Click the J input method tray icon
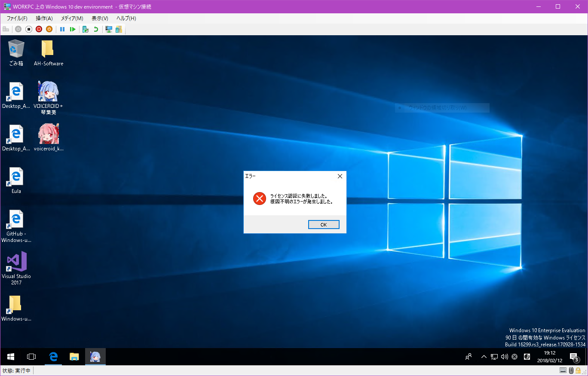This screenshot has width=588, height=376. point(527,357)
